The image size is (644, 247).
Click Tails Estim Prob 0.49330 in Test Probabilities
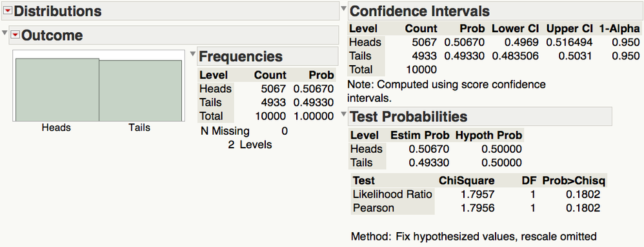pos(428,163)
